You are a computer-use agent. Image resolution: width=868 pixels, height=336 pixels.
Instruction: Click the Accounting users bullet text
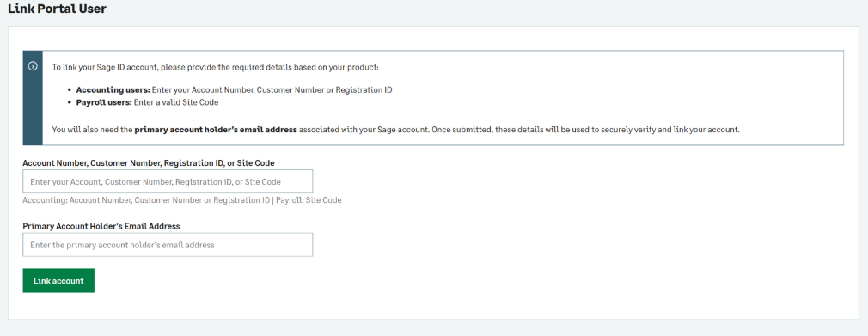(234, 89)
